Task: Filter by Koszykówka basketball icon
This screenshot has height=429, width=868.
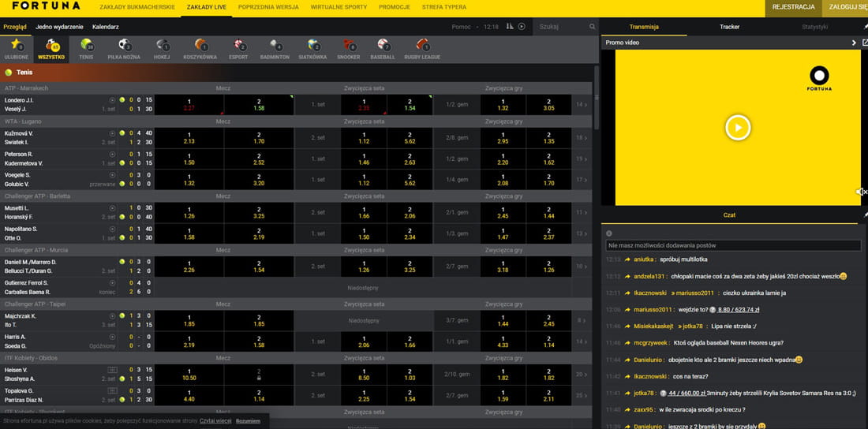Action: pyautogui.click(x=200, y=49)
